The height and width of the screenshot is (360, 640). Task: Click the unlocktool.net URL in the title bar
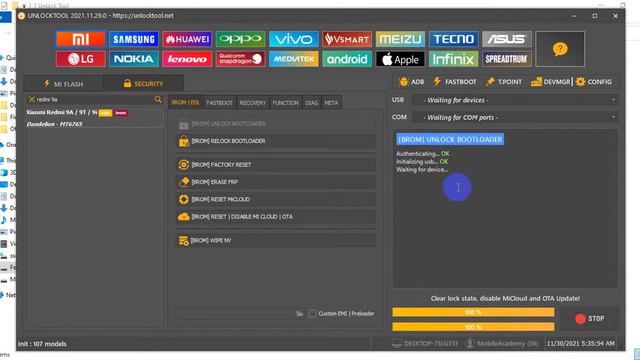[x=143, y=16]
